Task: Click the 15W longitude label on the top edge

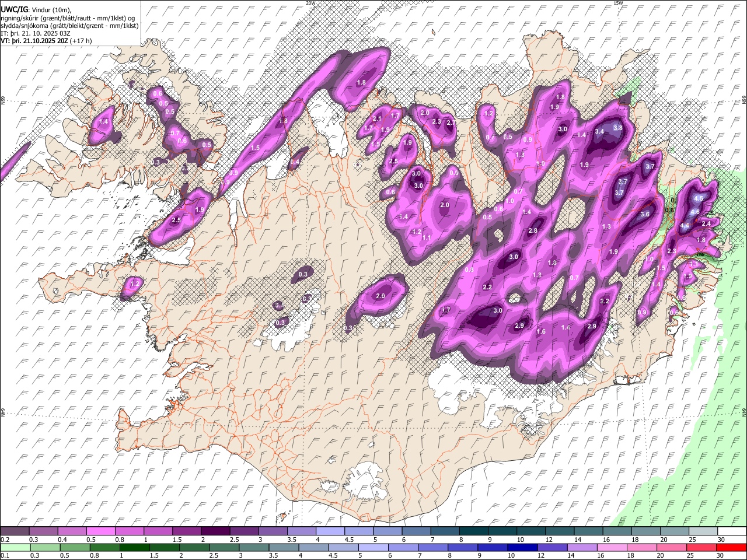Action: (618, 3)
